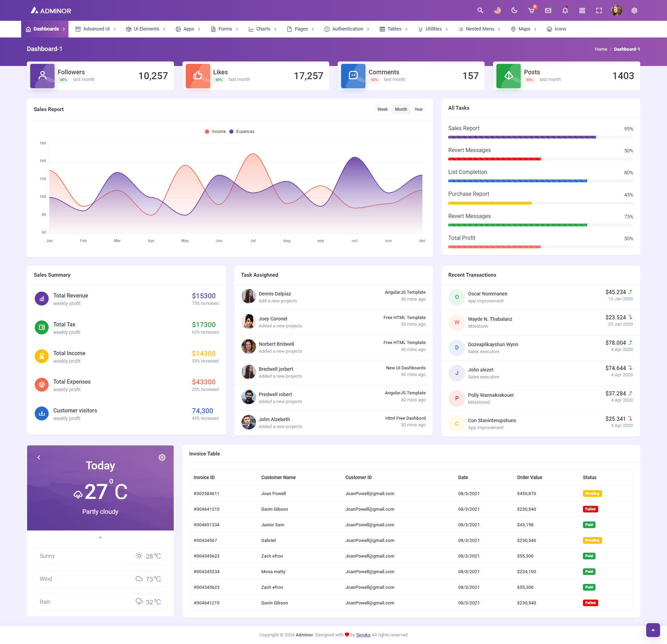Open the shopping cart icon
667x644 pixels.
(x=531, y=10)
